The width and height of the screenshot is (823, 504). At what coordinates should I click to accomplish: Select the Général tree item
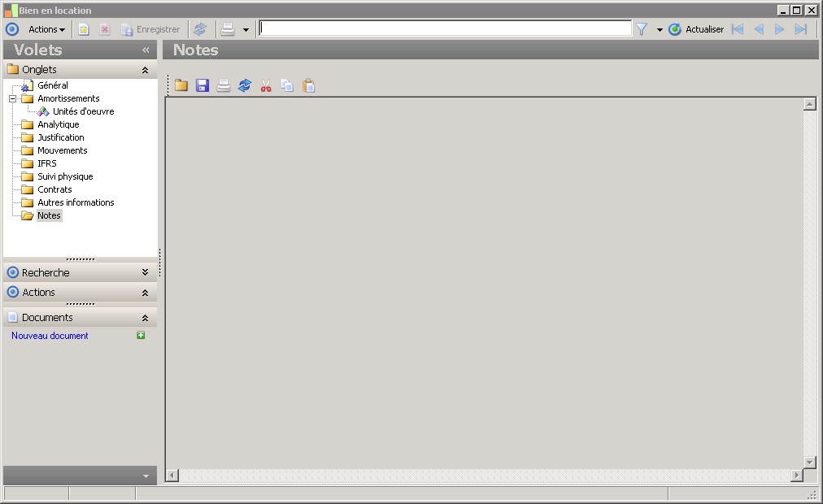(53, 85)
